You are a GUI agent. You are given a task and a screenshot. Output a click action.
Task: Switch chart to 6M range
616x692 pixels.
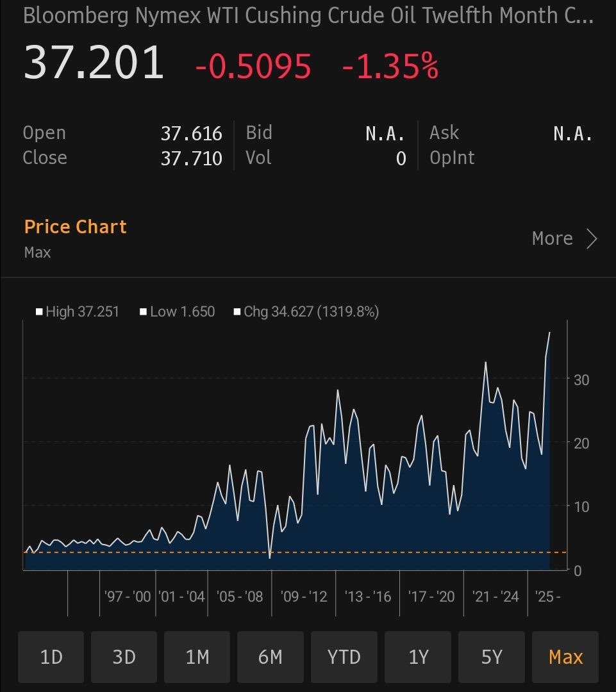tap(271, 657)
